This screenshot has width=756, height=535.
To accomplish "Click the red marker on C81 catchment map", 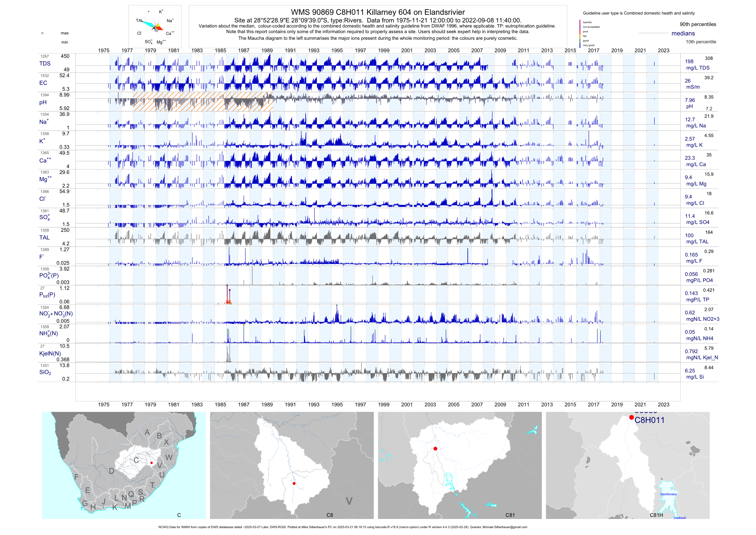I will click(x=435, y=449).
